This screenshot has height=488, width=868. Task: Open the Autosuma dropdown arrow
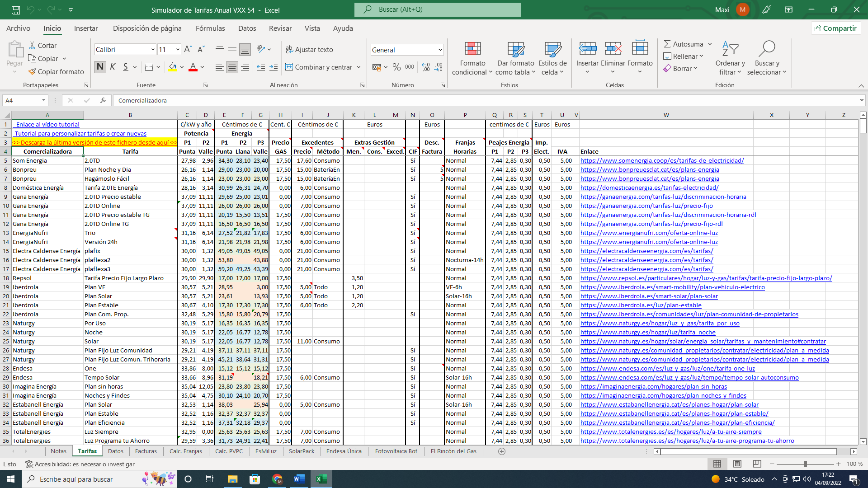(x=710, y=44)
